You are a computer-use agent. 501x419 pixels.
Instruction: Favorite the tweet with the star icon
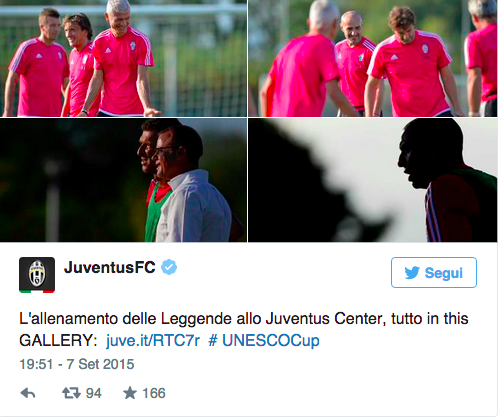point(130,395)
